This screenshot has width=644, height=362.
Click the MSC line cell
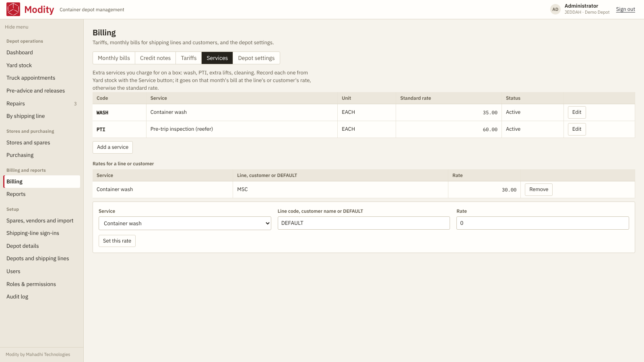coord(341,189)
